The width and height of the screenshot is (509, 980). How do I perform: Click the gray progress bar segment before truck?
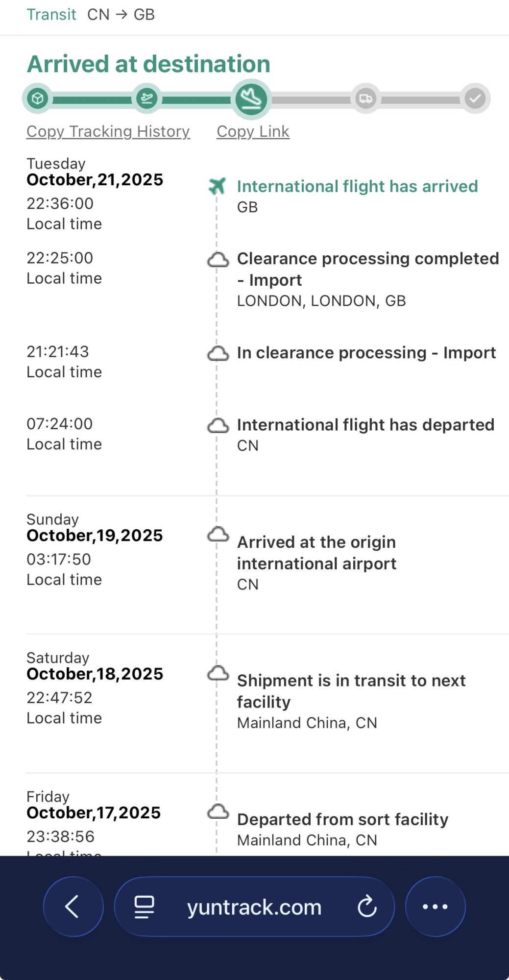311,100
